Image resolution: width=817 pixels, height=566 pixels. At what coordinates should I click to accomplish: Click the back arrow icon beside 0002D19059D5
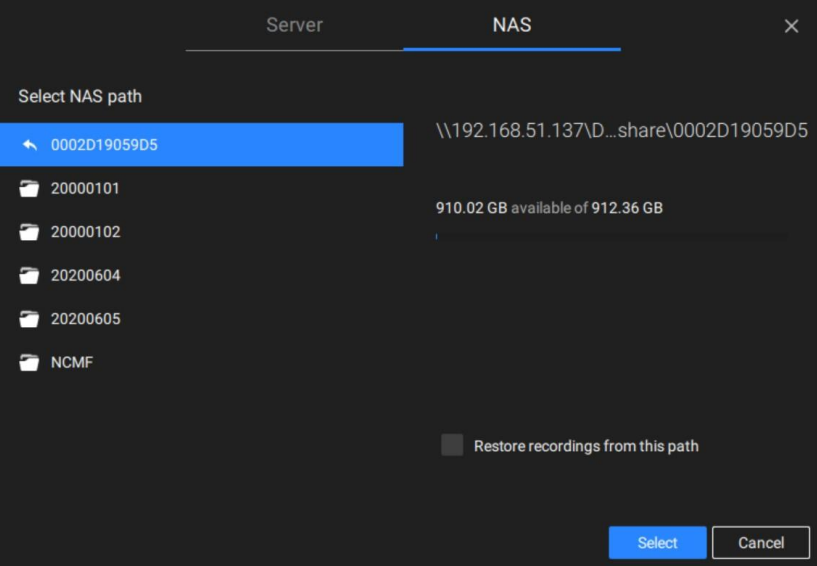[x=30, y=145]
